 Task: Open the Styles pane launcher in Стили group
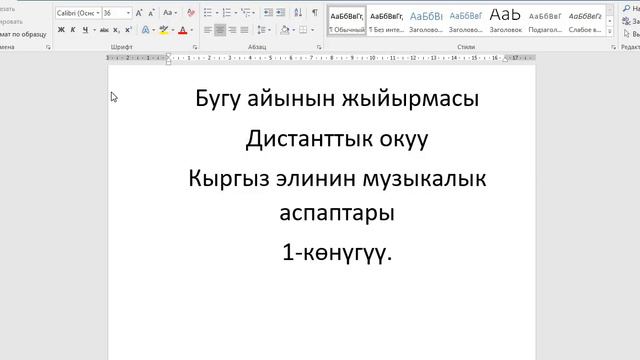click(x=613, y=47)
